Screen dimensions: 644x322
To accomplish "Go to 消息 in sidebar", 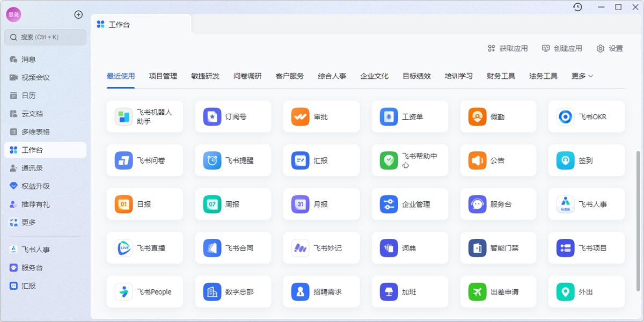I will (45, 59).
